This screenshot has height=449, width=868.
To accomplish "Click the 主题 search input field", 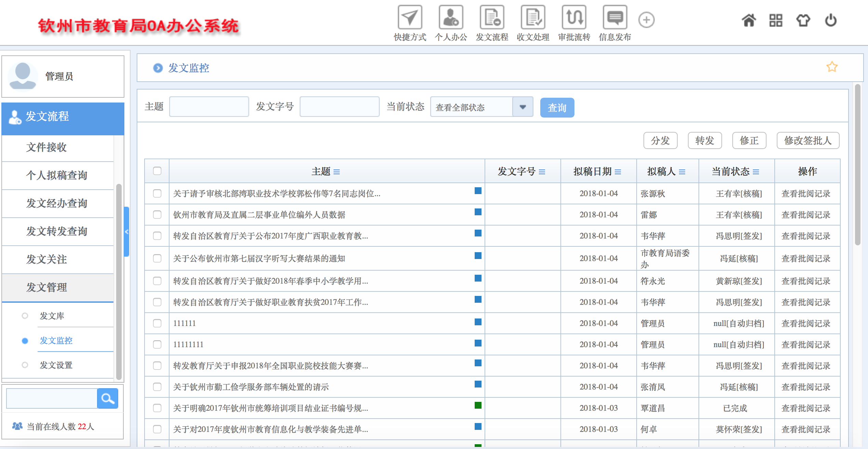I will click(209, 107).
